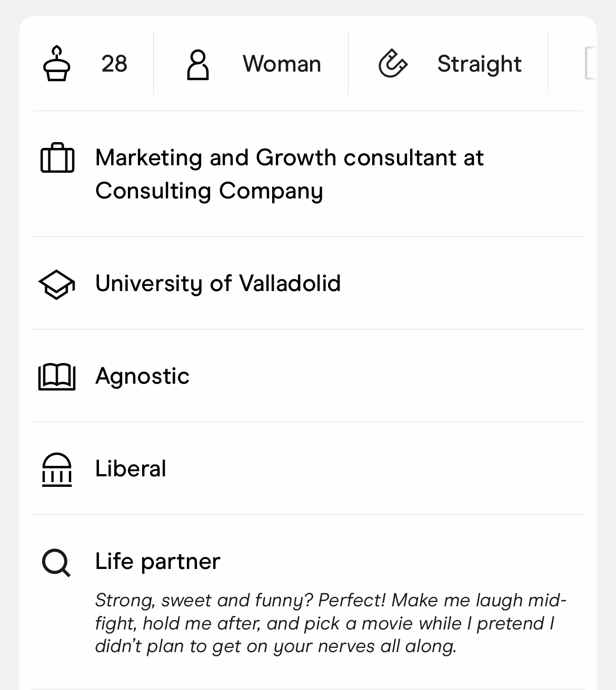
Task: Tap the government building politics icon
Action: point(57,469)
